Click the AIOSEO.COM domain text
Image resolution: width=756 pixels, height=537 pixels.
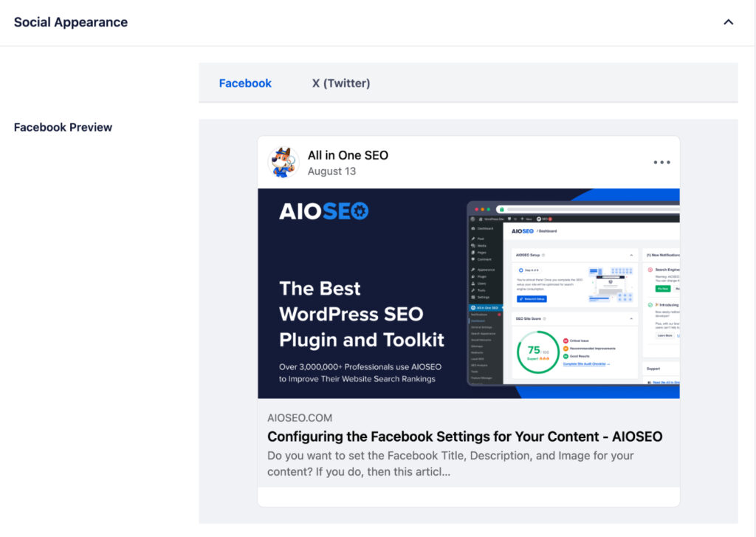pyautogui.click(x=300, y=418)
